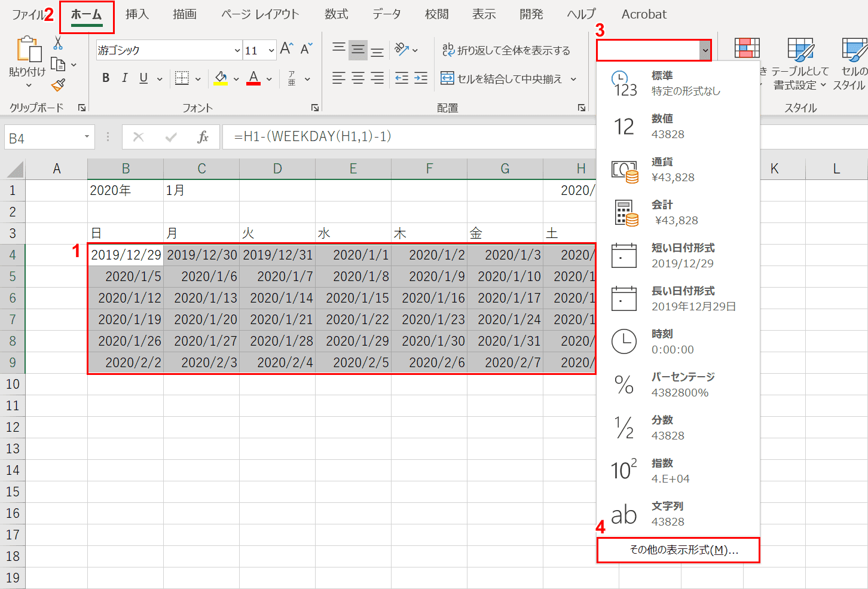Choose 分数 fraction format

tap(678, 428)
